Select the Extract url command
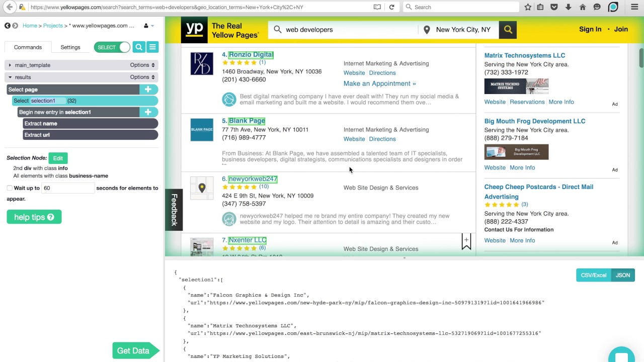The height and width of the screenshot is (362, 644). (x=91, y=135)
